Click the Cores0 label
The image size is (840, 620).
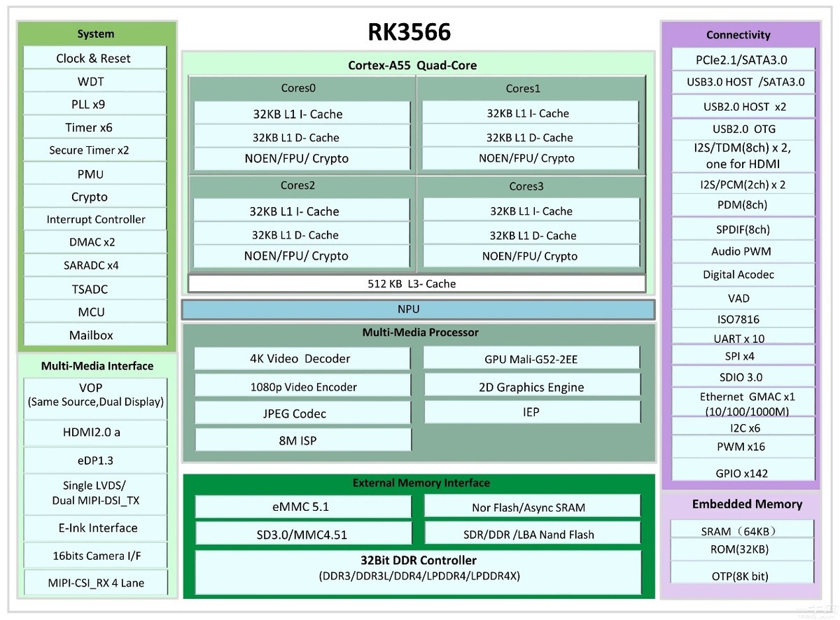click(299, 88)
